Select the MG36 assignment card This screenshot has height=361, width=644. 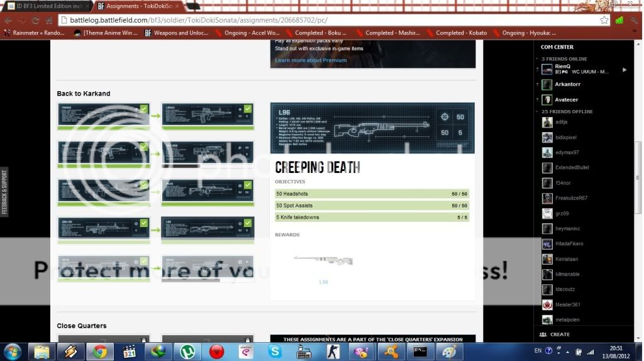click(x=208, y=192)
